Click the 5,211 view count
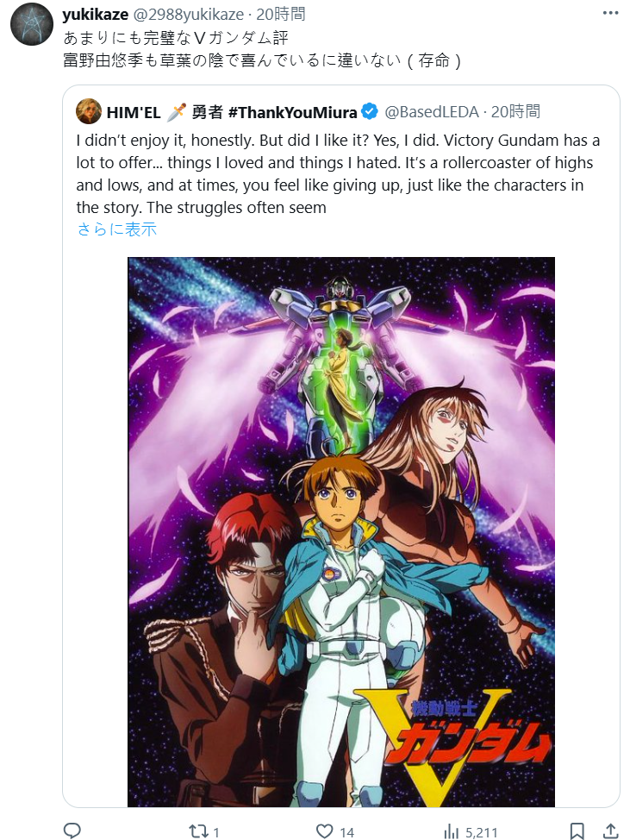This screenshot has width=630, height=840. 481,832
